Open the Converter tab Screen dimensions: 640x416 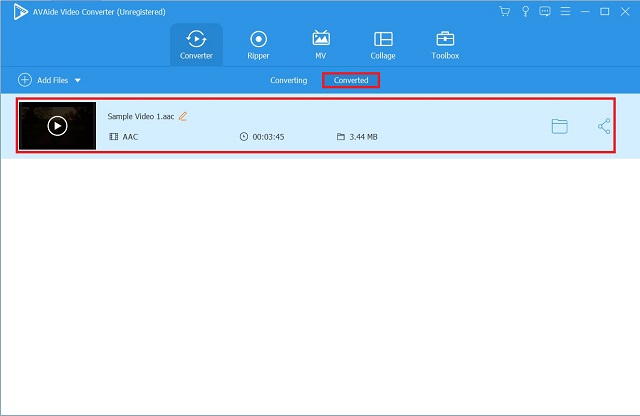(x=196, y=45)
